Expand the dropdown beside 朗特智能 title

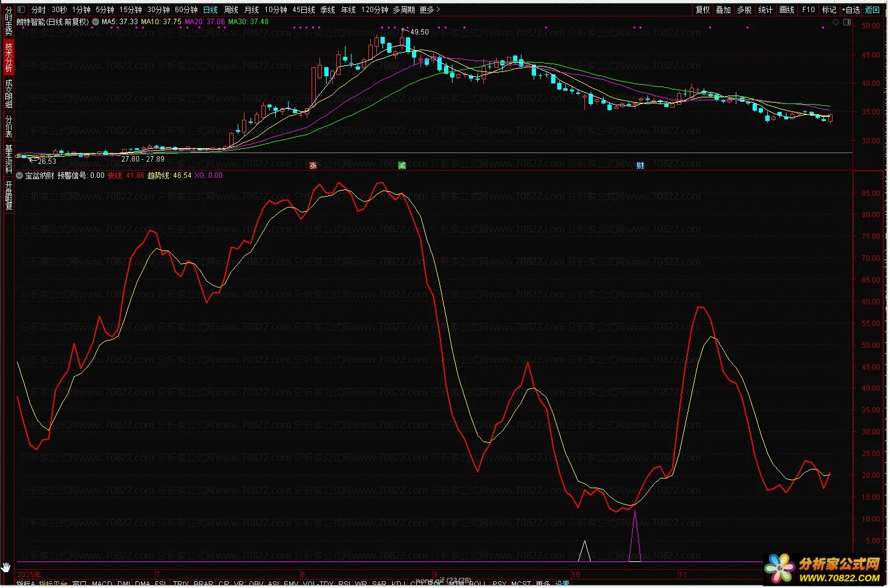96,22
